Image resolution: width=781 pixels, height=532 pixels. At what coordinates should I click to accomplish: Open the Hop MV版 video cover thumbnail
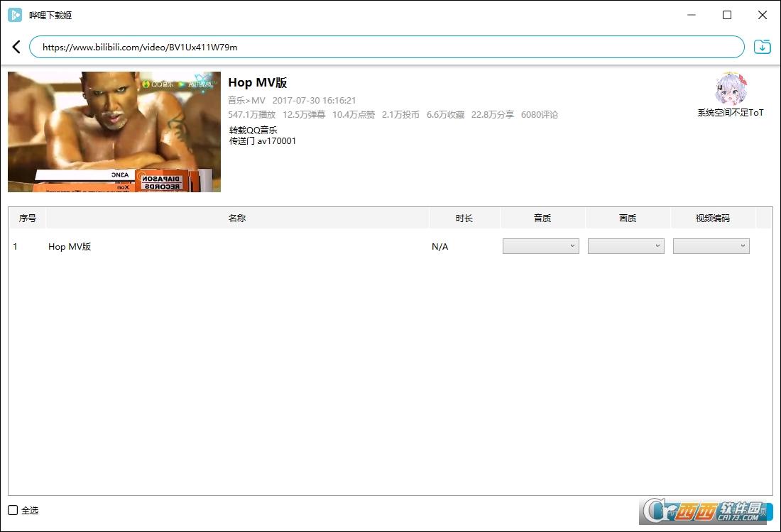pos(114,132)
